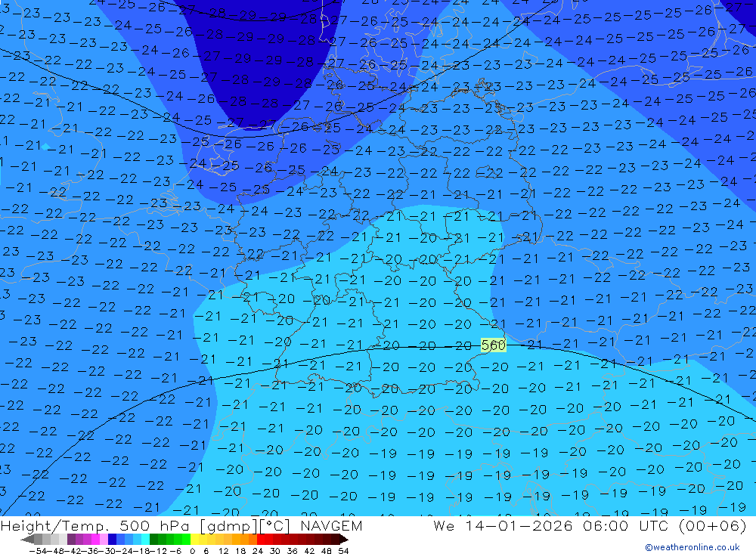The height and width of the screenshot is (554, 756).
Task: Click the left arrow end of the color scale
Action: pos(27,540)
